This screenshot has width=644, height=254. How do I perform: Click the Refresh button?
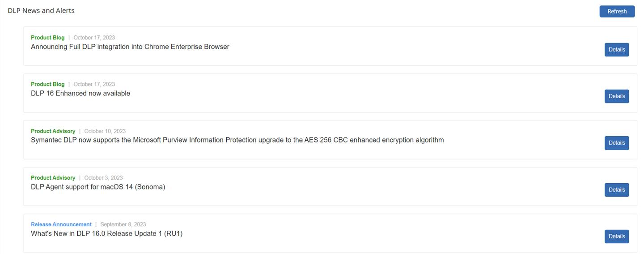[617, 12]
